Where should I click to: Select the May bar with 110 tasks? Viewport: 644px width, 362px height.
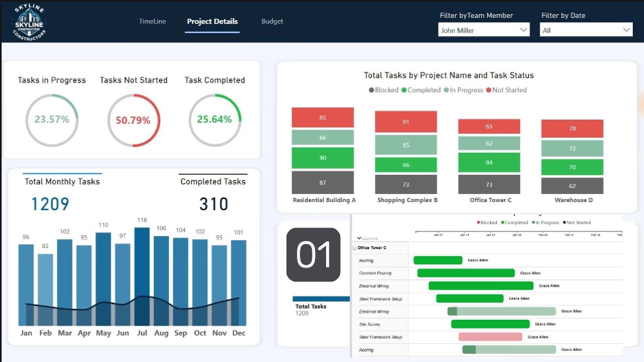[103, 279]
